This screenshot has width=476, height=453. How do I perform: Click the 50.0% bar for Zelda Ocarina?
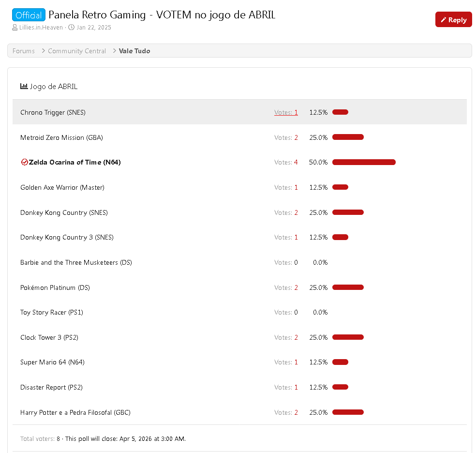click(x=364, y=163)
